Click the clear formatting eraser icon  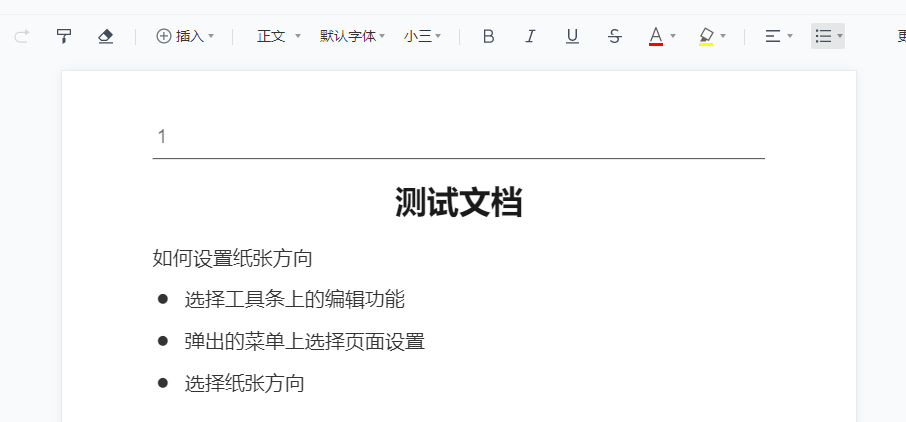pos(106,37)
